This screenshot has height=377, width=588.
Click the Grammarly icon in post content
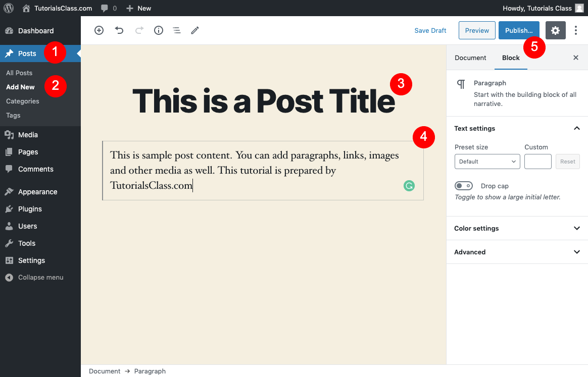point(409,186)
